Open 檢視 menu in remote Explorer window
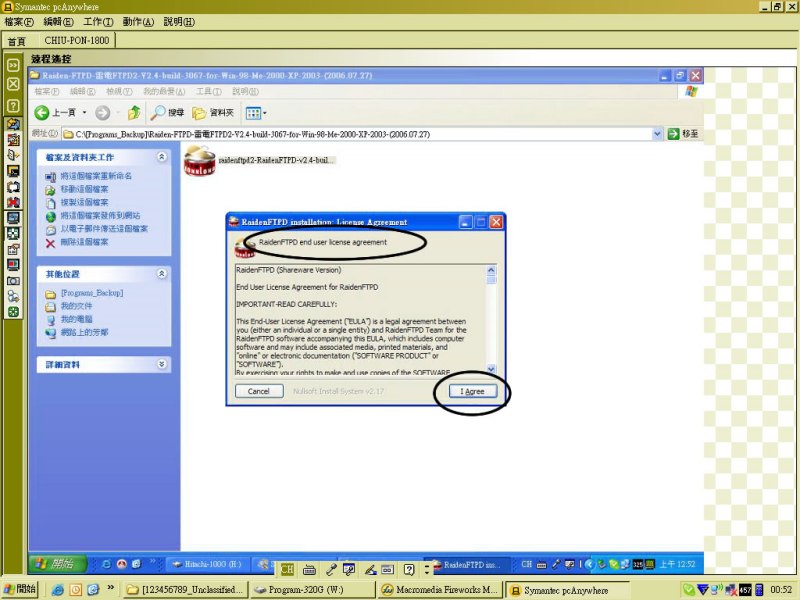The image size is (800, 600). [119, 92]
